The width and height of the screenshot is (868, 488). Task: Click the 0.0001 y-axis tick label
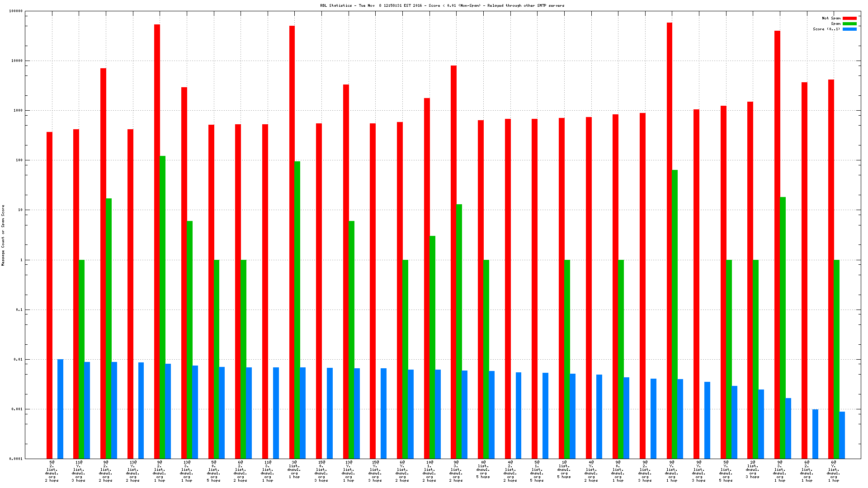pyautogui.click(x=16, y=459)
